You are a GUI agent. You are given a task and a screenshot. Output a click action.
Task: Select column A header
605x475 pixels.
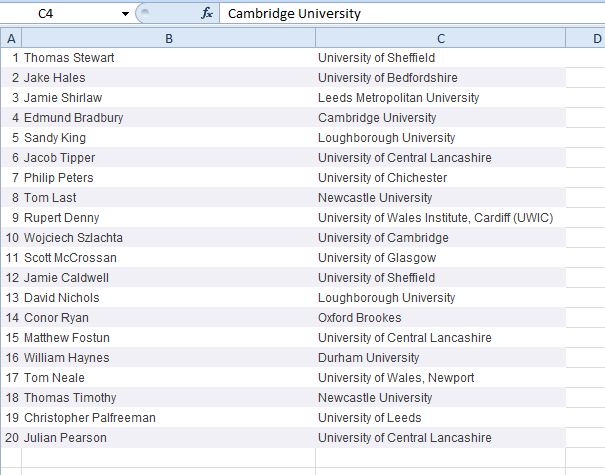[x=11, y=39]
